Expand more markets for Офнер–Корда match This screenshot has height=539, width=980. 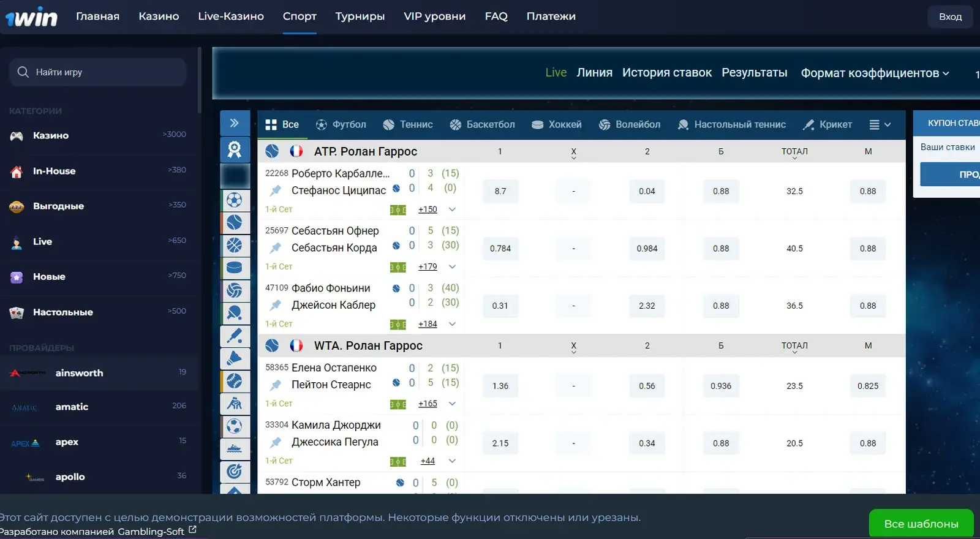pyautogui.click(x=452, y=266)
